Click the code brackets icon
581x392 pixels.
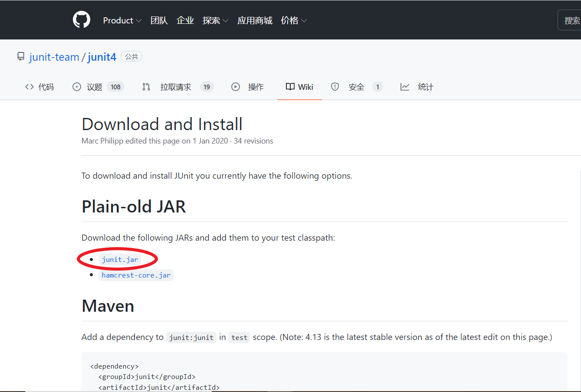pyautogui.click(x=30, y=87)
